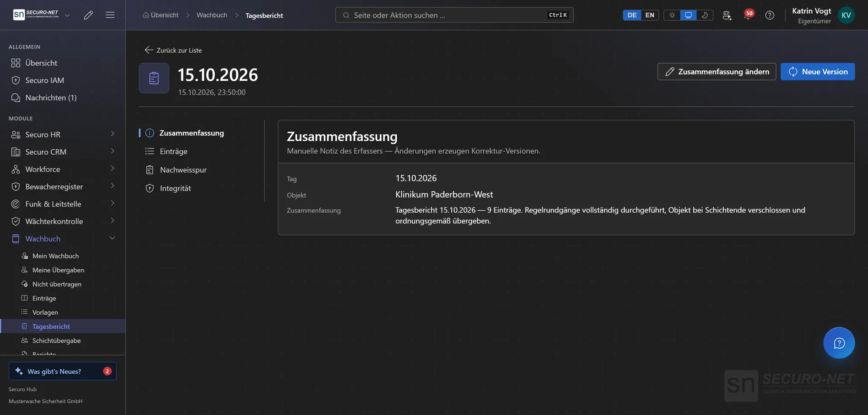Switch language to EN
Image resolution: width=868 pixels, height=415 pixels.
(650, 15)
